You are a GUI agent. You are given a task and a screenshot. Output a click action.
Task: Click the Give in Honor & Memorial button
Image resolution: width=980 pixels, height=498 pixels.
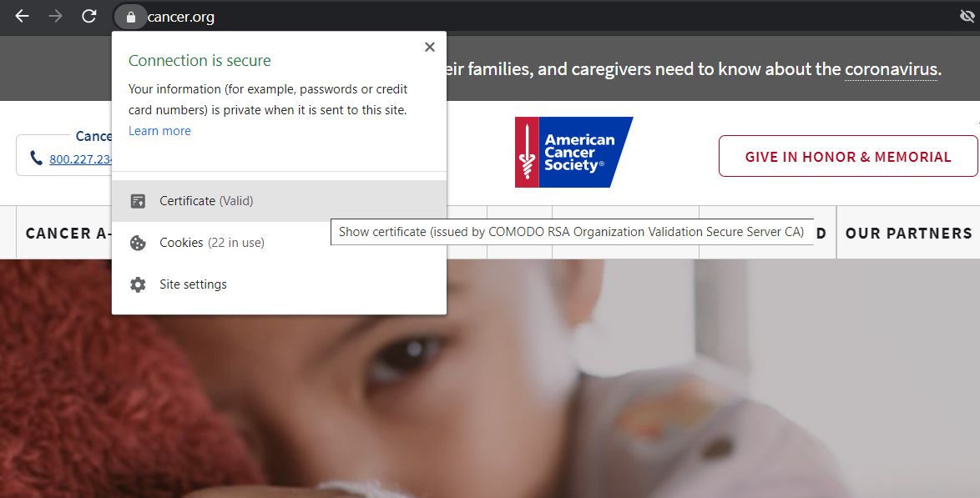point(847,157)
